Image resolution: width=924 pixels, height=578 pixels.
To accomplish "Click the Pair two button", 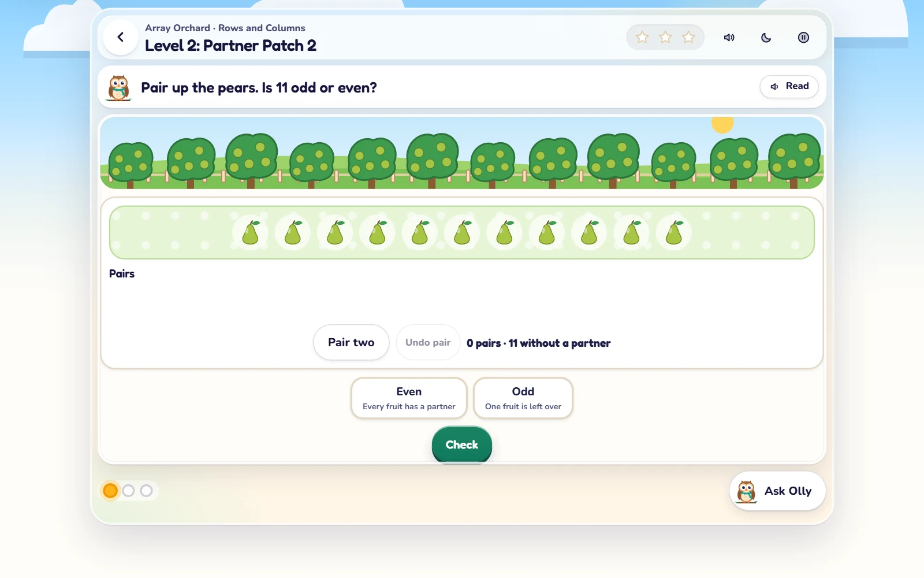I will [x=351, y=342].
